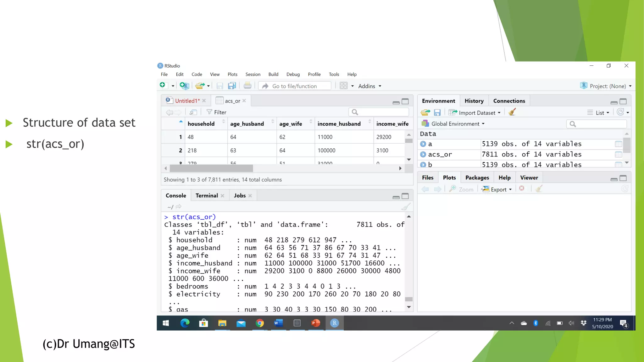Click the clear console broom icon

(406, 206)
